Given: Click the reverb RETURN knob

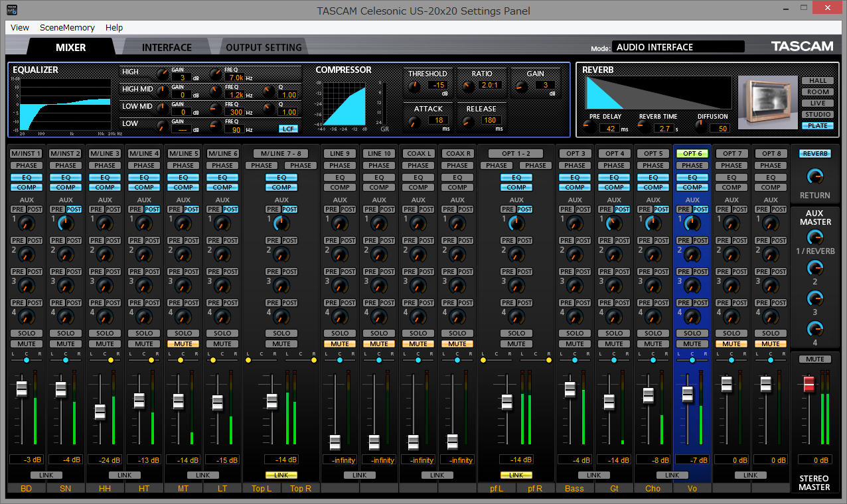Looking at the screenshot, I should 815,176.
